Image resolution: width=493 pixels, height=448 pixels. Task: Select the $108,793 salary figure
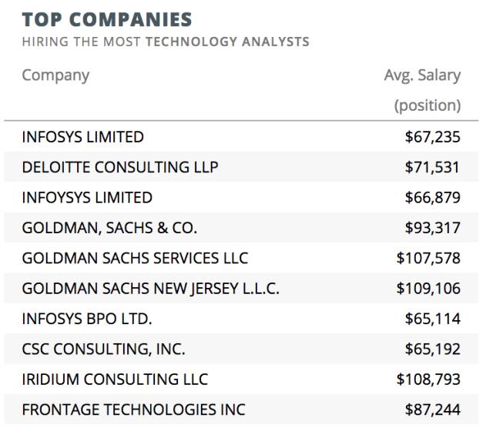(428, 379)
